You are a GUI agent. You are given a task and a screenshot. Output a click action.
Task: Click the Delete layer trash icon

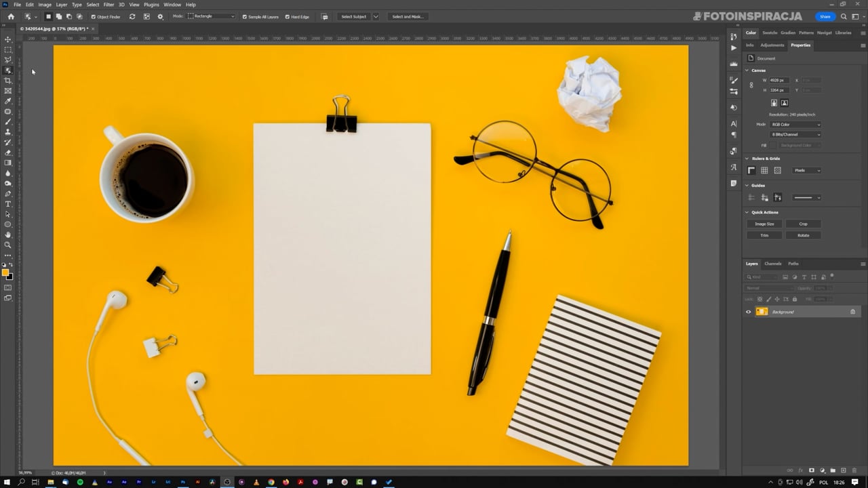853,470
